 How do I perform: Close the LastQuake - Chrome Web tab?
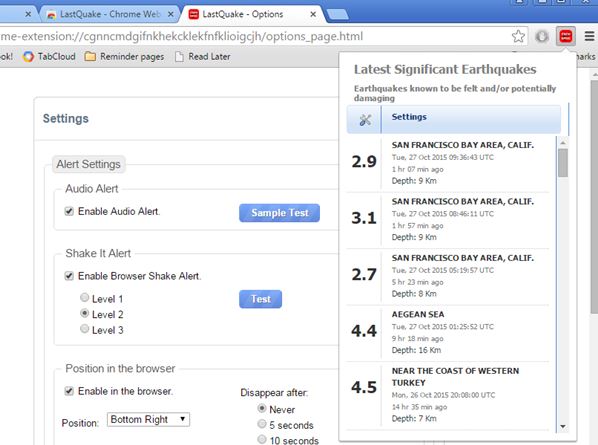pos(171,14)
